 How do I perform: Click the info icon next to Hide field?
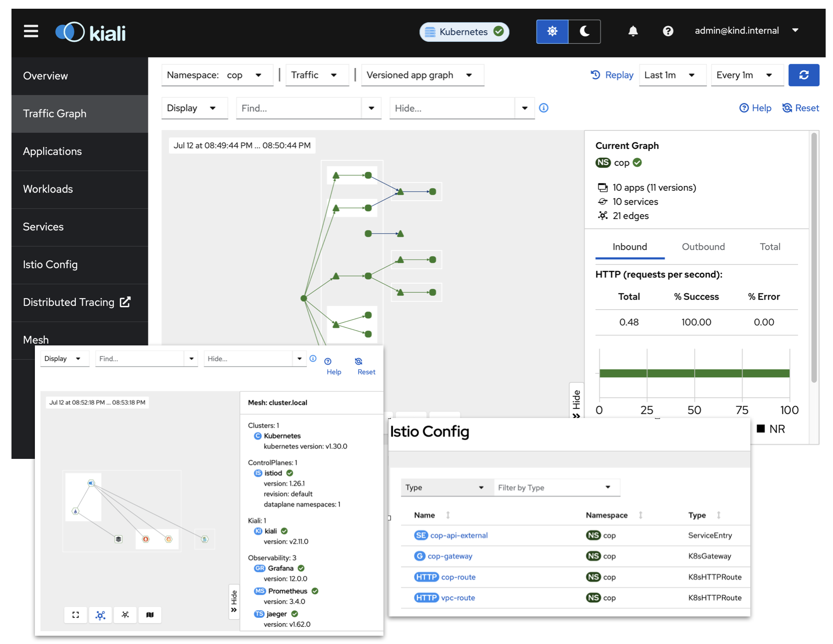point(544,108)
